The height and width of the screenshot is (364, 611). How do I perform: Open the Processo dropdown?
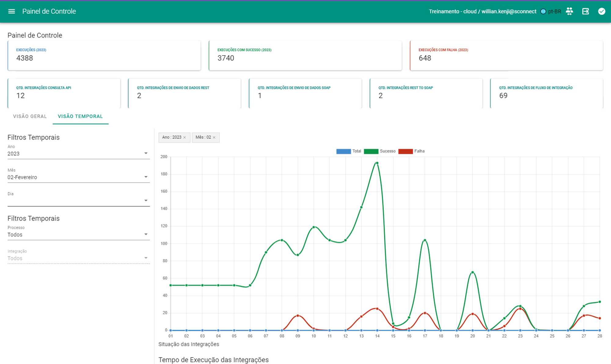[x=79, y=235]
